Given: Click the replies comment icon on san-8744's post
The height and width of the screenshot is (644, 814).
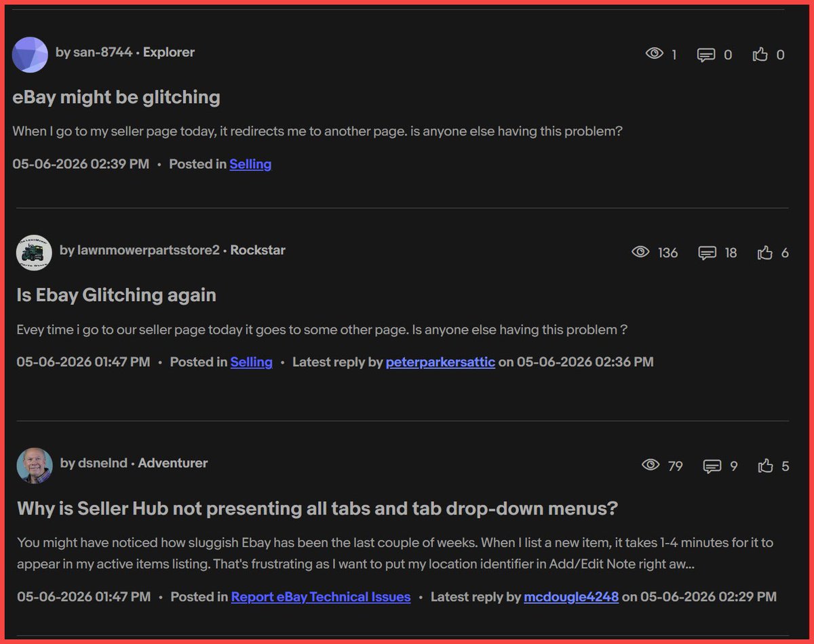Looking at the screenshot, I should [x=706, y=54].
